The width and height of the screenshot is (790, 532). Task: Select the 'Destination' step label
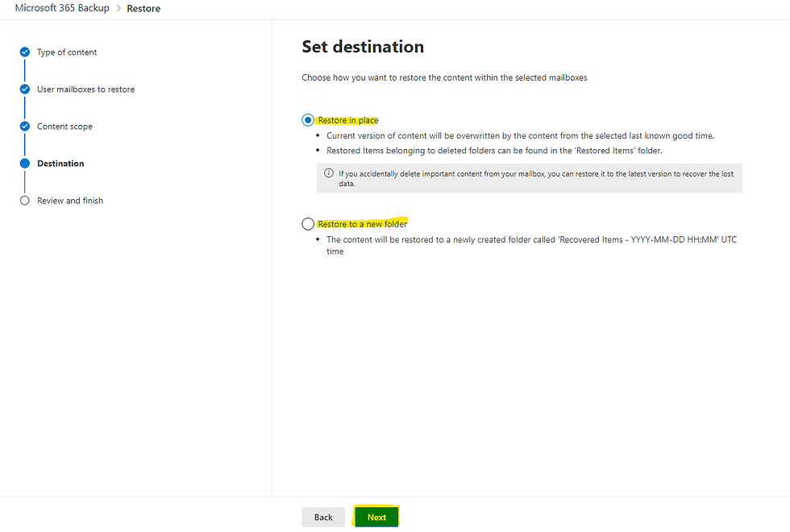(x=60, y=164)
